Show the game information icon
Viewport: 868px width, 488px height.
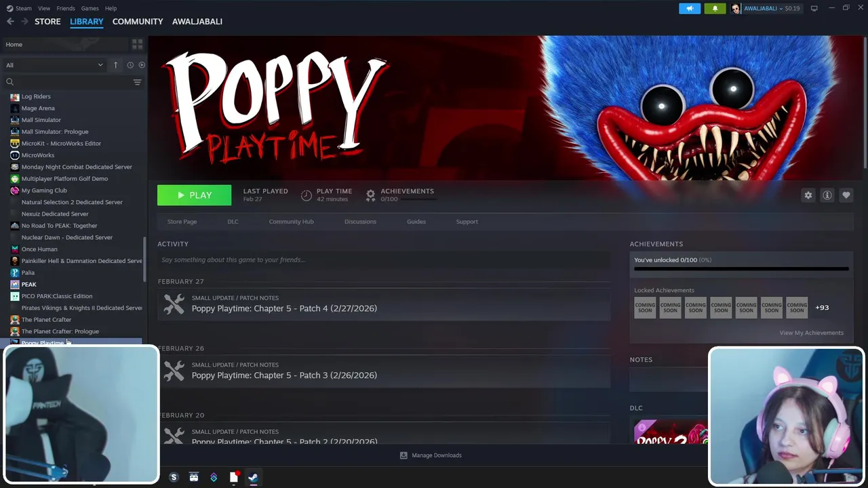[827, 195]
